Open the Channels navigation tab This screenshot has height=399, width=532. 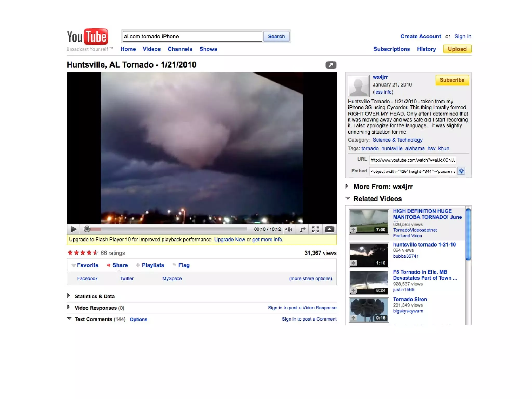click(x=180, y=49)
